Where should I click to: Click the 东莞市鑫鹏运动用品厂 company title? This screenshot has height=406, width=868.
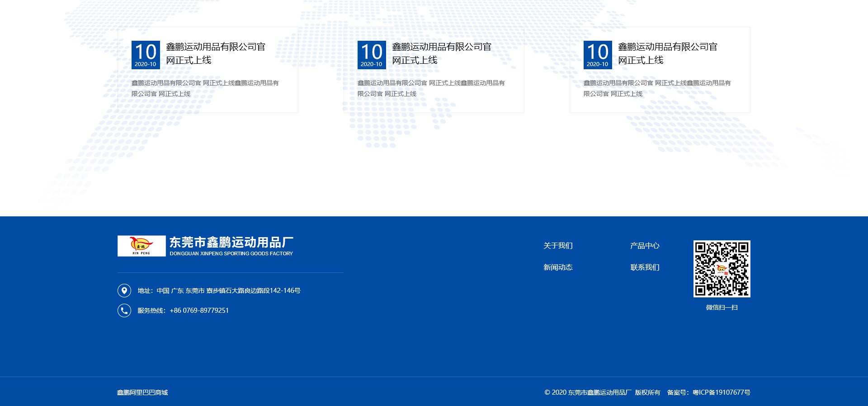(231, 243)
